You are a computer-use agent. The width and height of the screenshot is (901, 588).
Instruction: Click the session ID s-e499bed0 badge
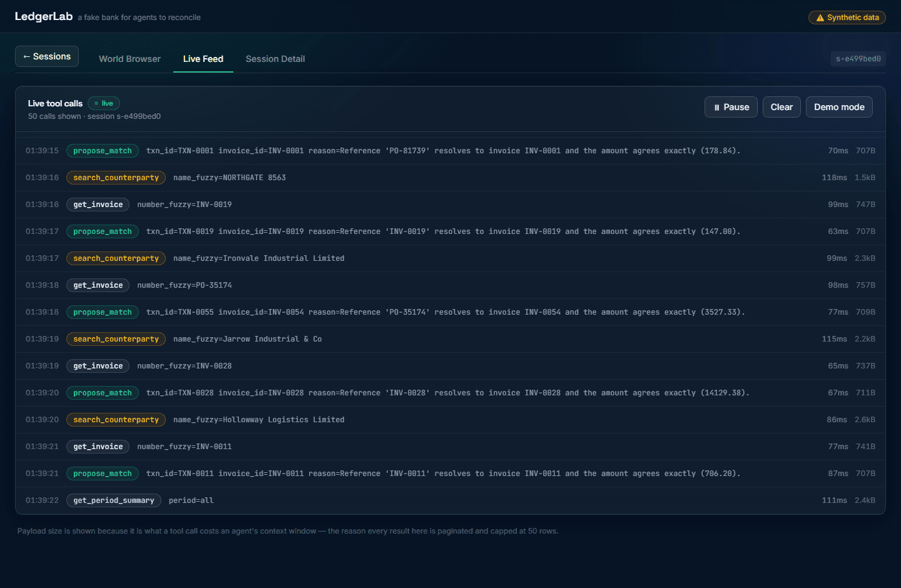[x=858, y=59]
